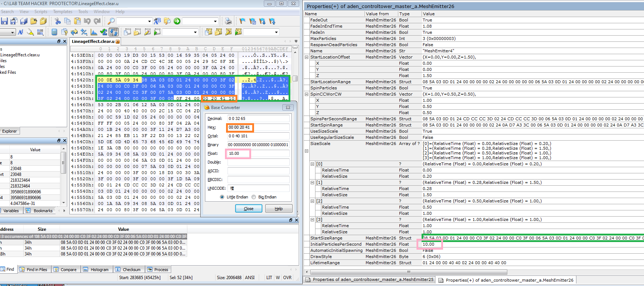Click the Value column header in results

124,229
